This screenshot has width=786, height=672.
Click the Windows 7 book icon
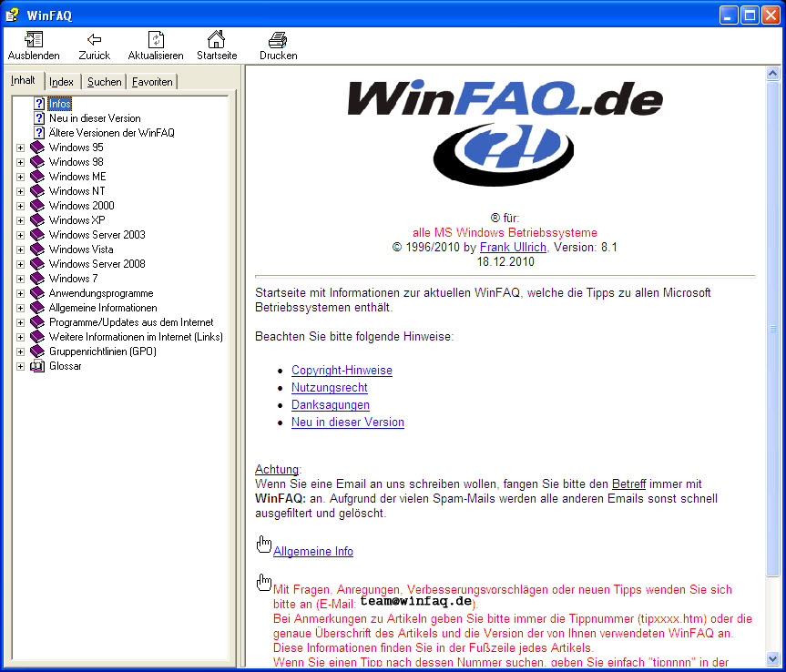coord(37,278)
